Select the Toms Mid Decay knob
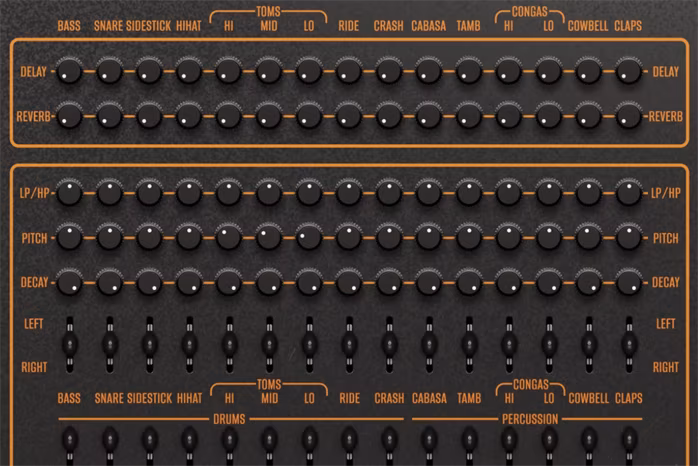The image size is (698, 466). click(269, 282)
